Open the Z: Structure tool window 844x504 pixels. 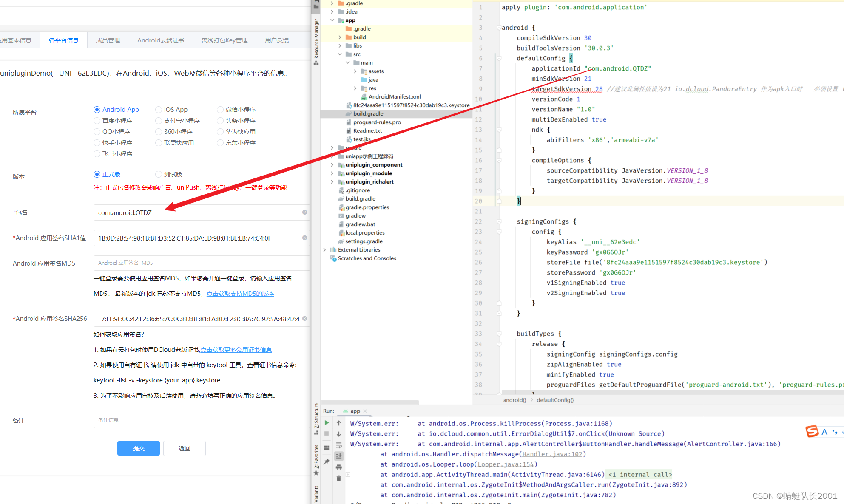point(316,419)
